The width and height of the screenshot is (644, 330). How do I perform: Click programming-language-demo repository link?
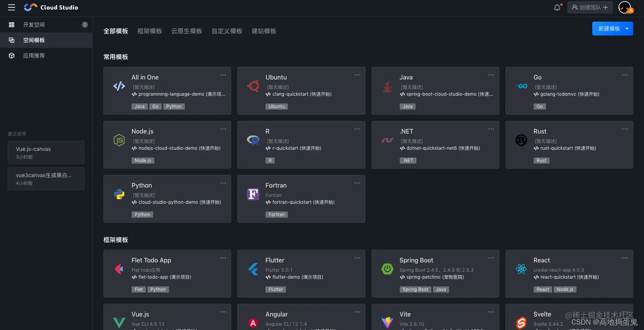(x=179, y=94)
